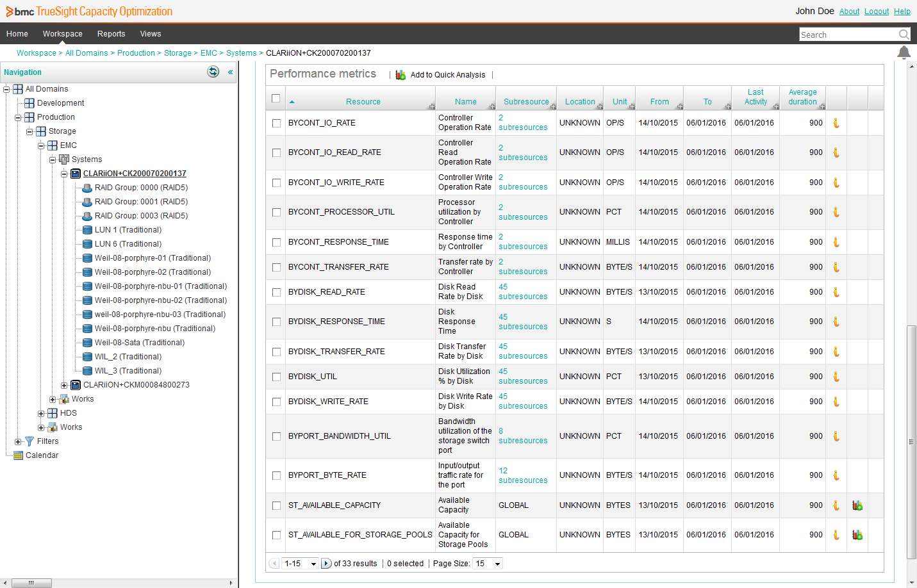Click the LUN 1 volume icon
This screenshot has height=588, width=917.
pos(87,230)
